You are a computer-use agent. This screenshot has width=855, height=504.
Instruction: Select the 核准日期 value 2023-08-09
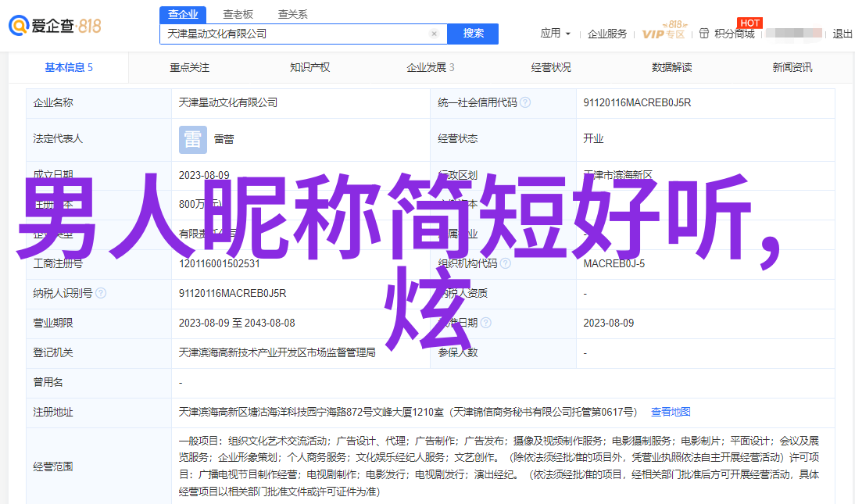(609, 323)
